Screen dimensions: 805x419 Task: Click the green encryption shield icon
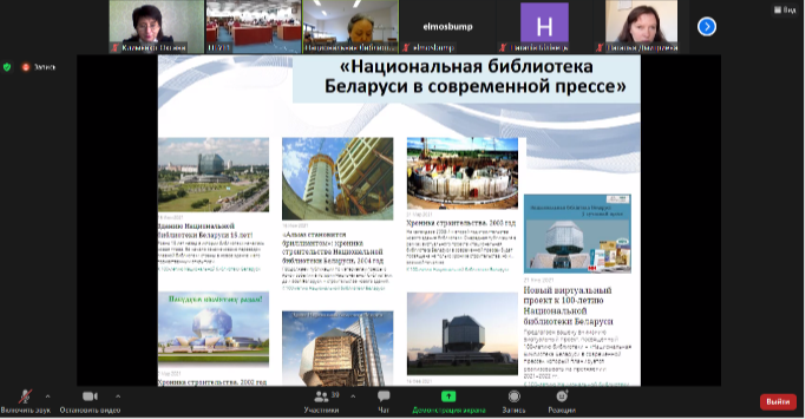click(7, 66)
